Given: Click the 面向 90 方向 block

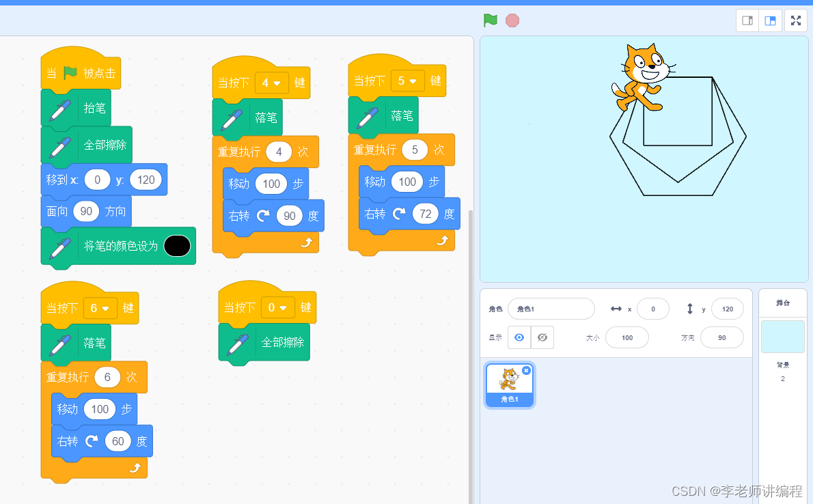Looking at the screenshot, I should point(86,211).
